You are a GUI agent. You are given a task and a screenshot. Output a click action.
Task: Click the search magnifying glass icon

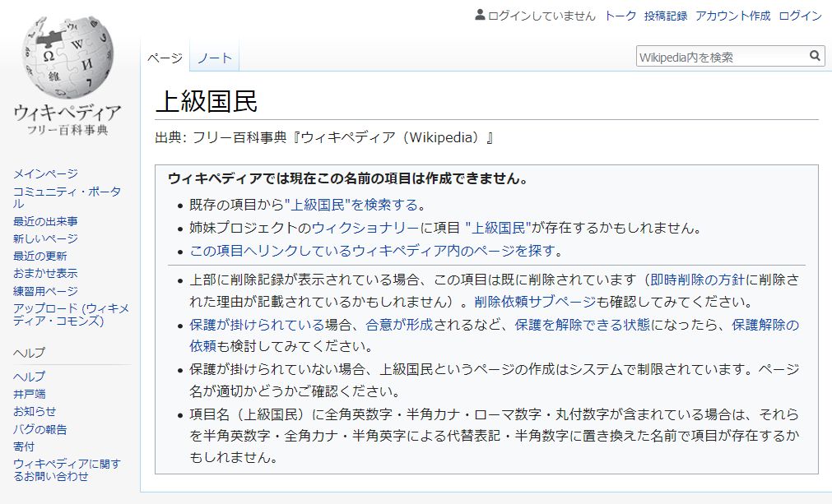tap(815, 56)
